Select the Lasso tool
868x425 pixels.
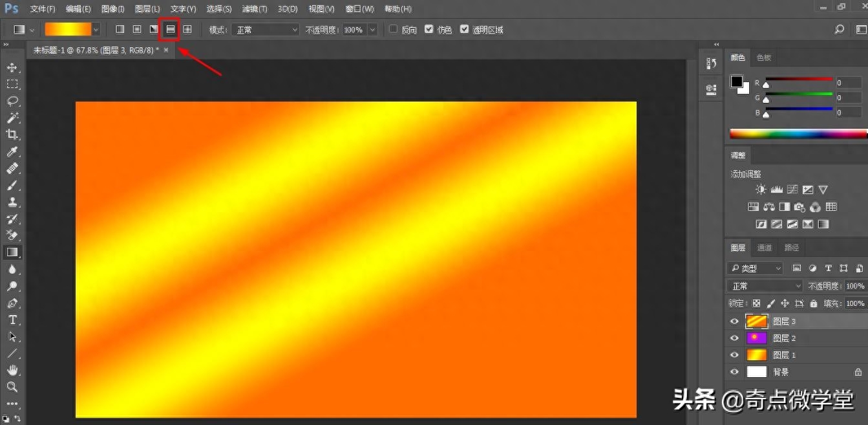pos(12,101)
